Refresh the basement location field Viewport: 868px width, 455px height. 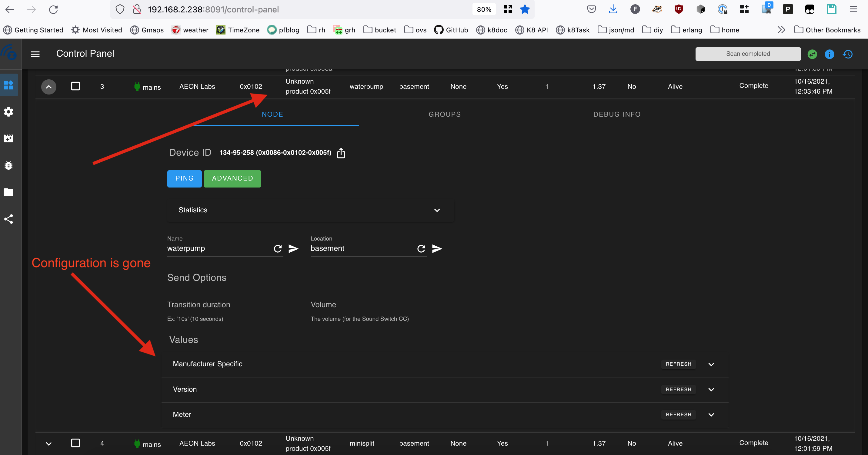tap(421, 248)
